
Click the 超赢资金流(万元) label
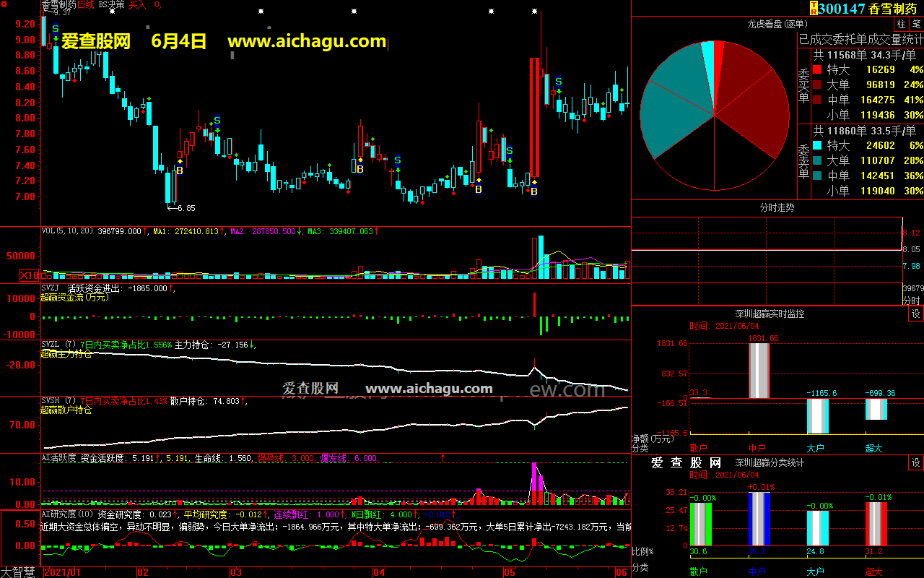click(74, 297)
